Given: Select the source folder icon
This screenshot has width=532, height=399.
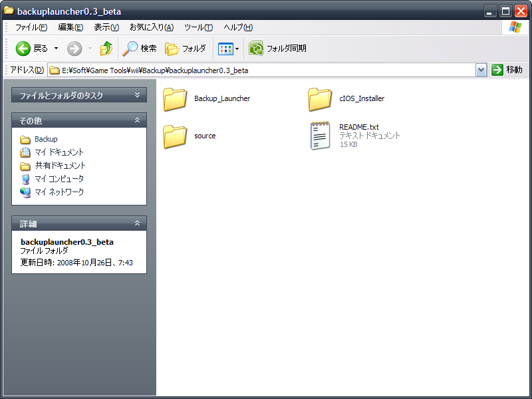Looking at the screenshot, I should (175, 136).
